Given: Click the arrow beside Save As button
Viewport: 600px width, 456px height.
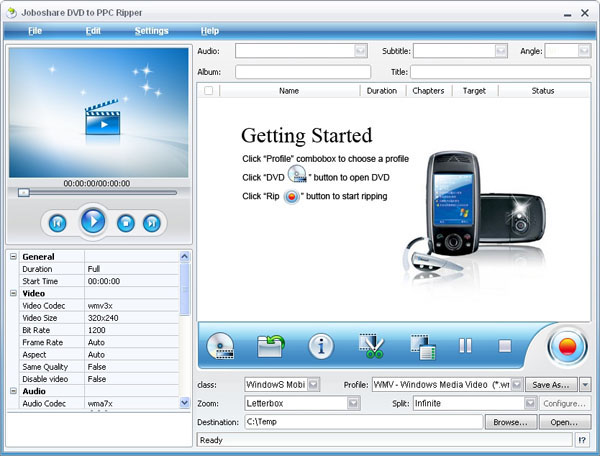Looking at the screenshot, I should tap(585, 384).
